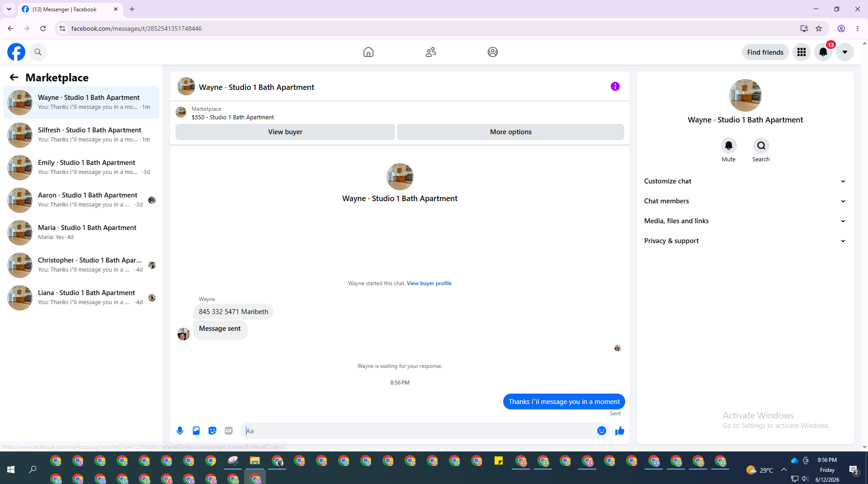Bookmark this page with the star icon
Screen dimensions: 868x484
[x=819, y=28]
